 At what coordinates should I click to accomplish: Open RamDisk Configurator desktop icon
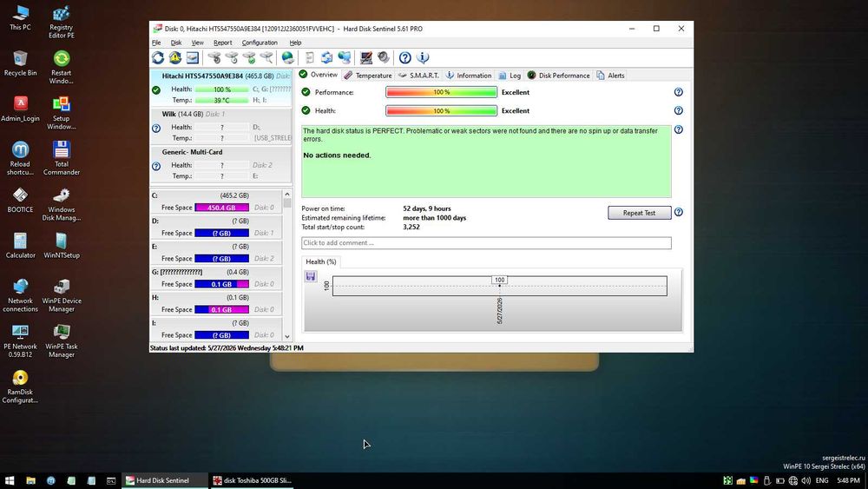[21, 387]
